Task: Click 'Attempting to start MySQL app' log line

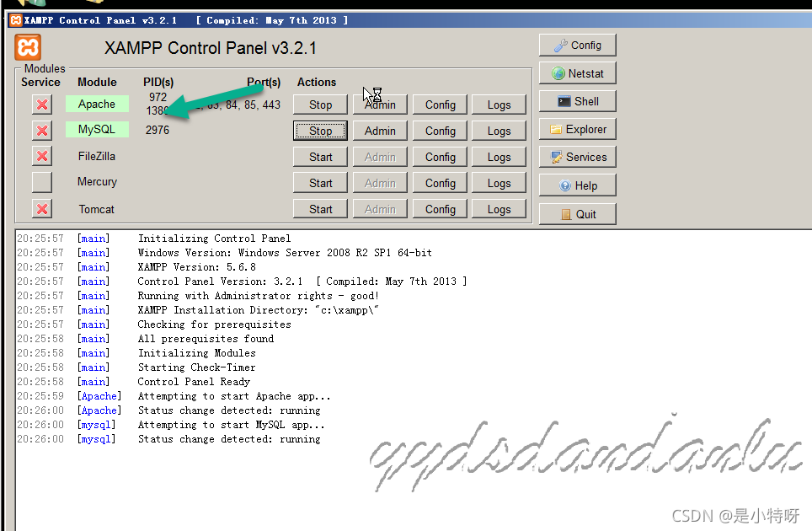Action: 231,425
